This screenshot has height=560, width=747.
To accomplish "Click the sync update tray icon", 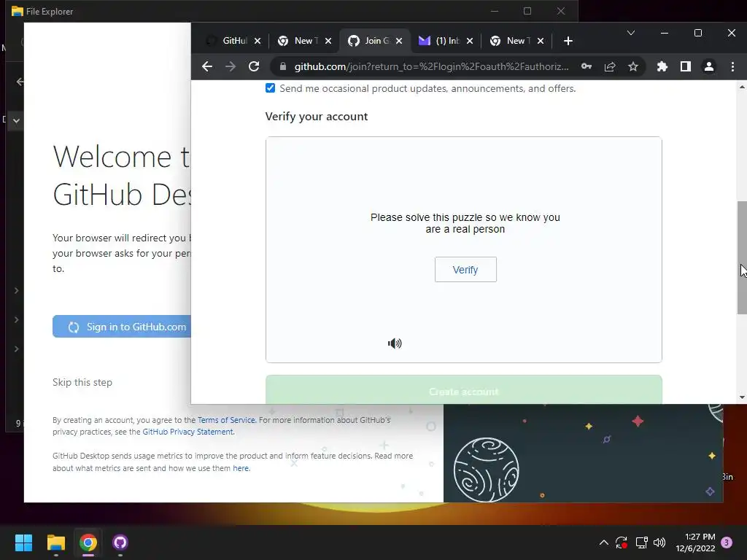I will click(x=622, y=542).
